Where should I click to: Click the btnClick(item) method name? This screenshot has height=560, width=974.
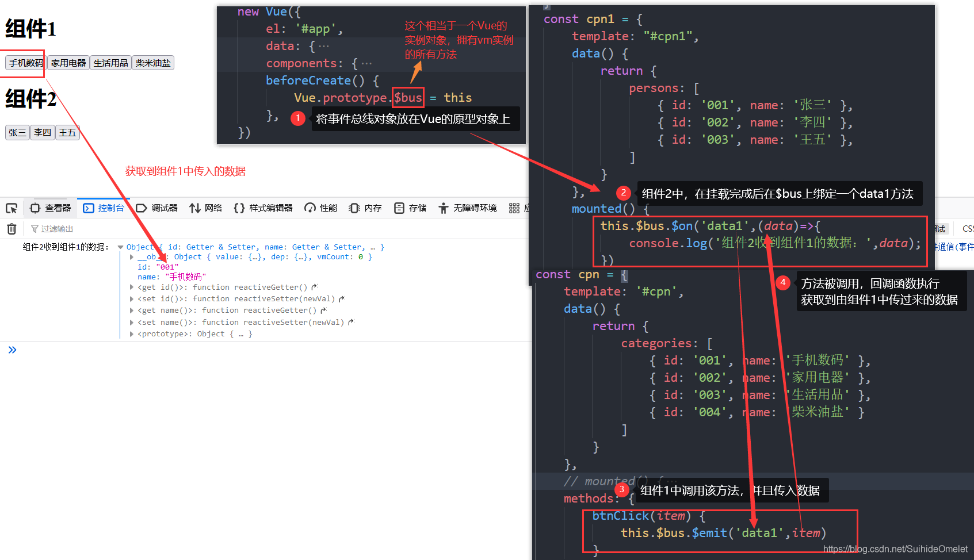641,516
